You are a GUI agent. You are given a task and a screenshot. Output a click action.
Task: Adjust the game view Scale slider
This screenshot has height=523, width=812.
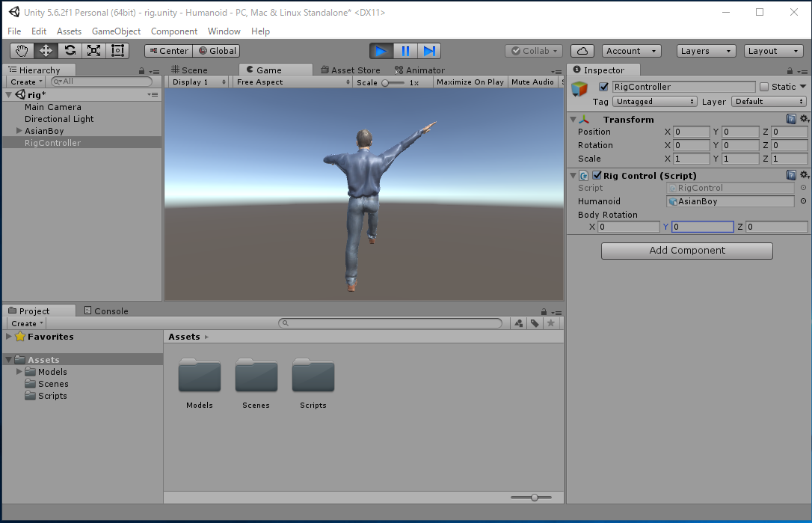tap(385, 82)
